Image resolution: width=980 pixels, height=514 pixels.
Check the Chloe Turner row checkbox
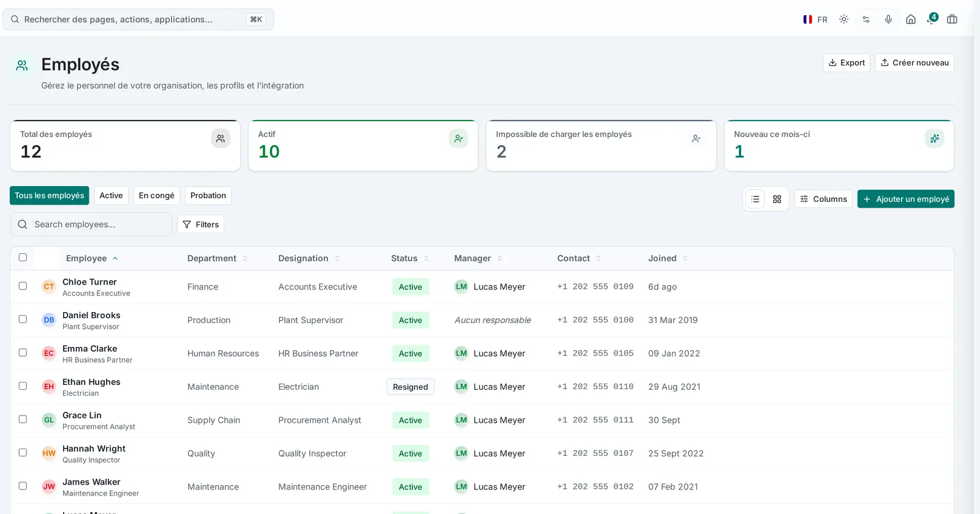tap(23, 286)
